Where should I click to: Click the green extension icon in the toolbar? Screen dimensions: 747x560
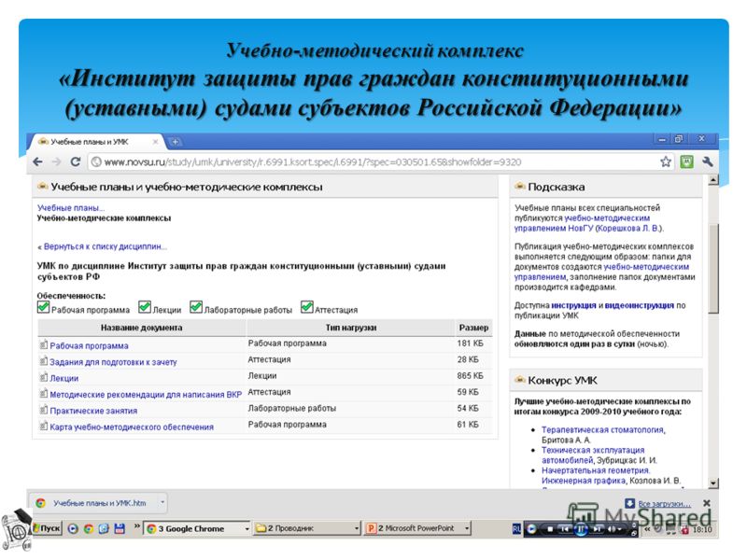pos(686,161)
